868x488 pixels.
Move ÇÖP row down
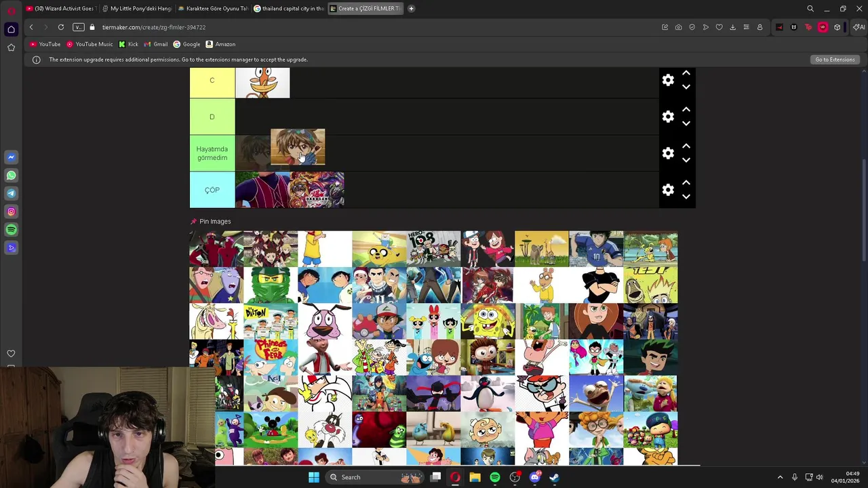686,197
